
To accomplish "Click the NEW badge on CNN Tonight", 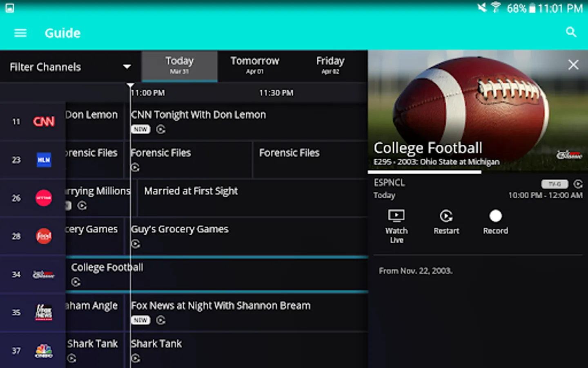I will (140, 129).
